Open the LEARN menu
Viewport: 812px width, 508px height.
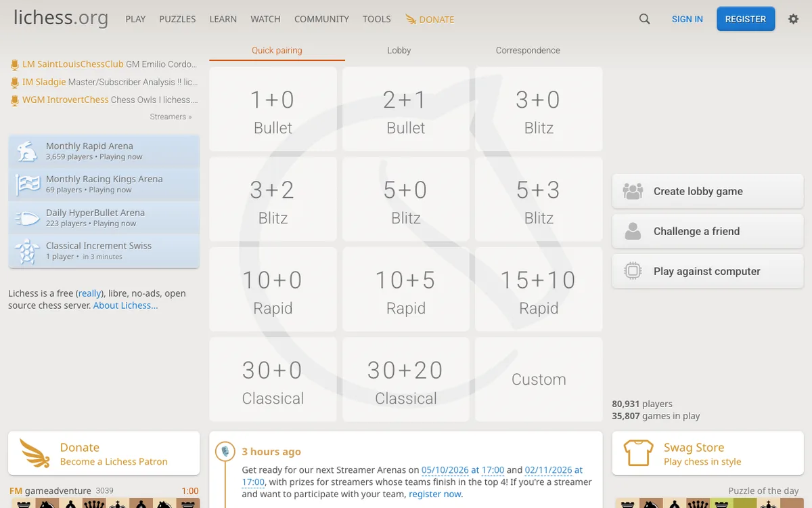(223, 19)
